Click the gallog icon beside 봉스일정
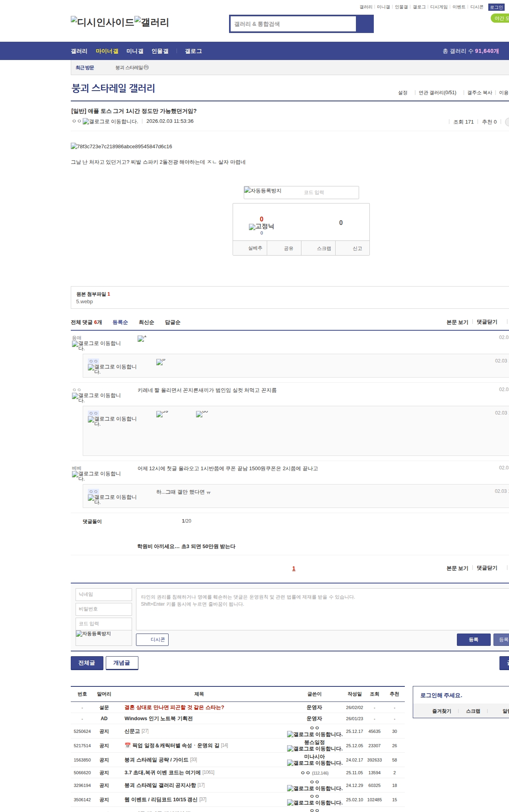 315,749
